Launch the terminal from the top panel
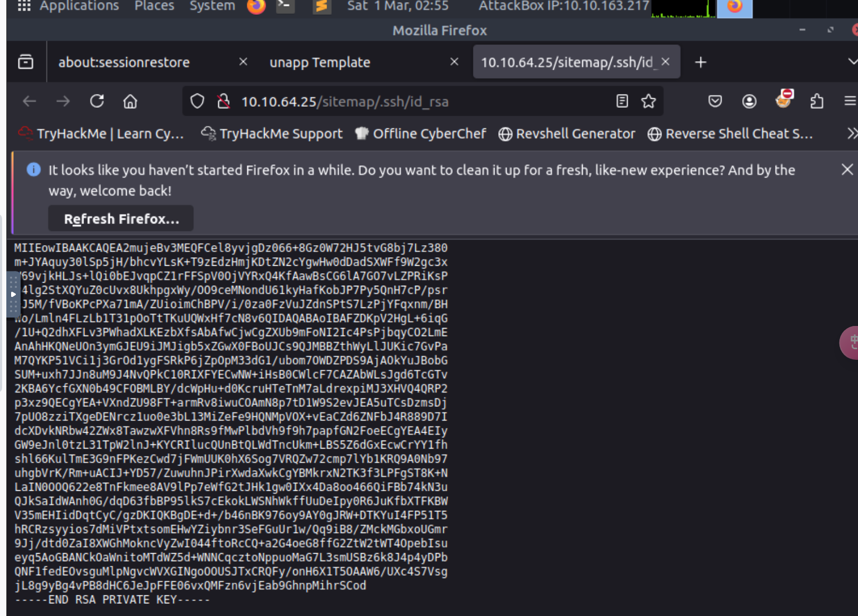Viewport: 858px width, 616px height. (x=285, y=6)
